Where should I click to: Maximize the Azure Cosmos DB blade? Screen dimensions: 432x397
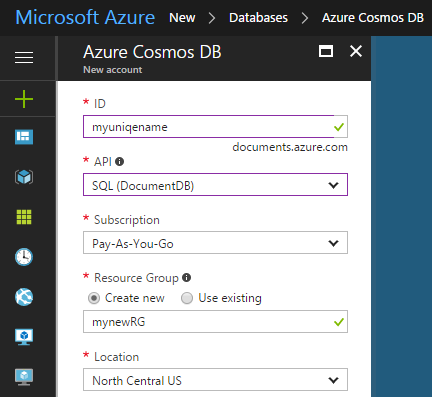pos(326,51)
